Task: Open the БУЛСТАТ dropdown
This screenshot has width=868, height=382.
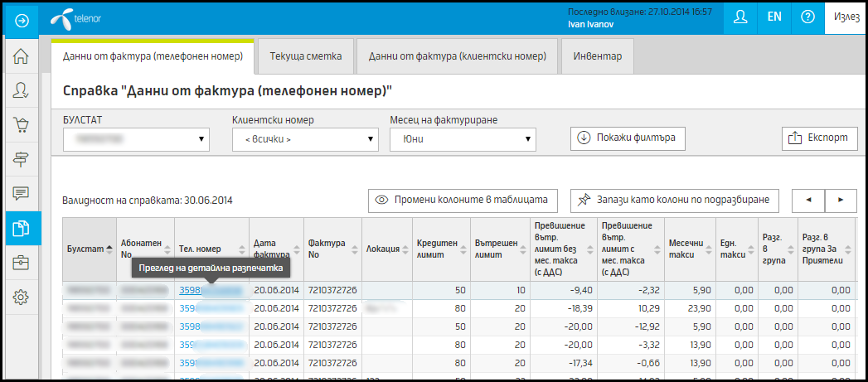Action: pos(136,139)
